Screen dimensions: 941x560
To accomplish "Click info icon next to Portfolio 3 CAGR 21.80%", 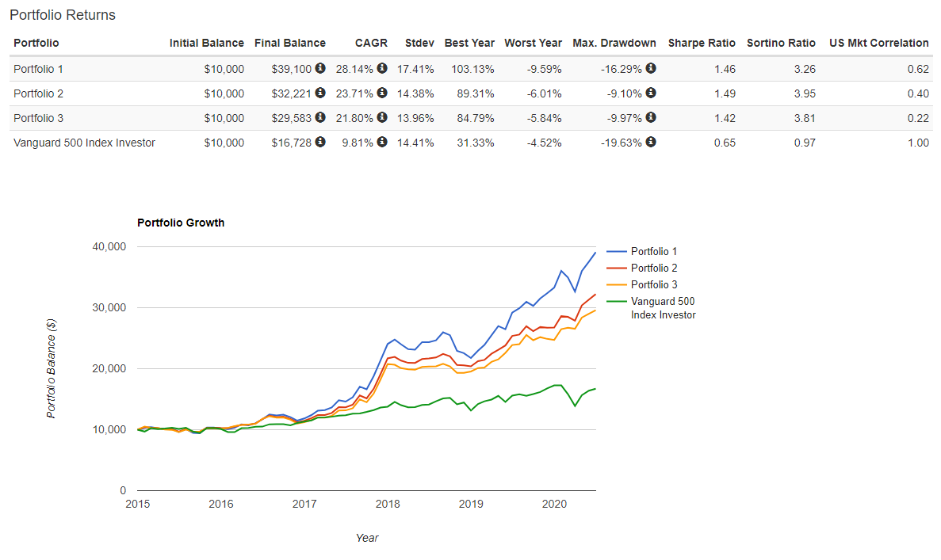I will pyautogui.click(x=382, y=118).
